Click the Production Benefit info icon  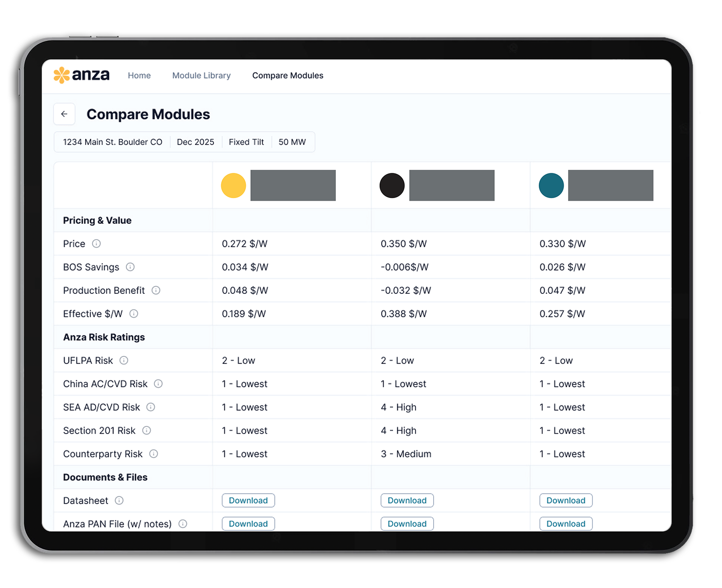pyautogui.click(x=156, y=290)
